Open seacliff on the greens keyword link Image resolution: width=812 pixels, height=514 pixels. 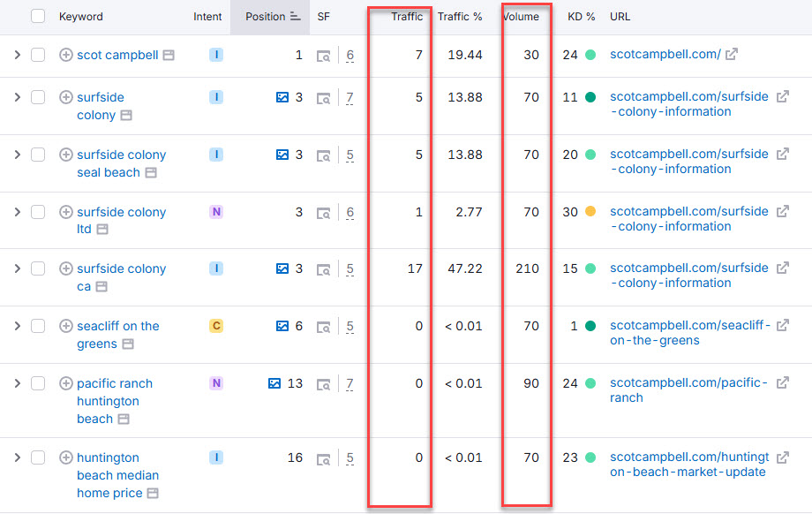tap(118, 335)
